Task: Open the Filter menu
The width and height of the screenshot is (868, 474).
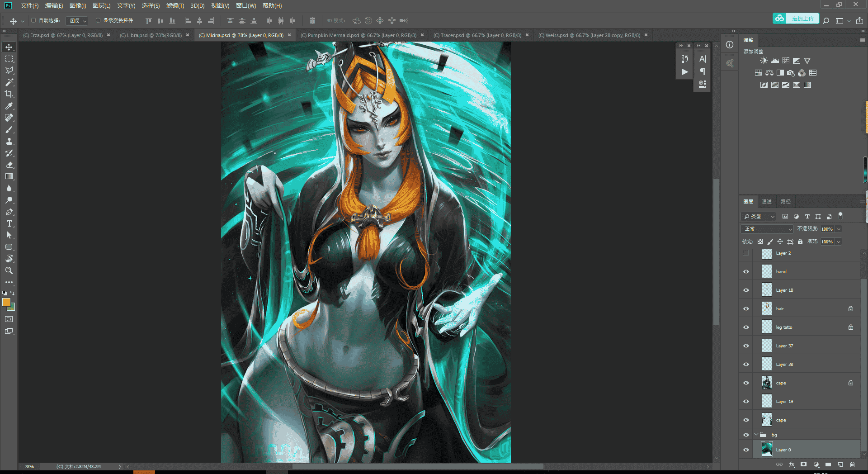Action: (175, 6)
